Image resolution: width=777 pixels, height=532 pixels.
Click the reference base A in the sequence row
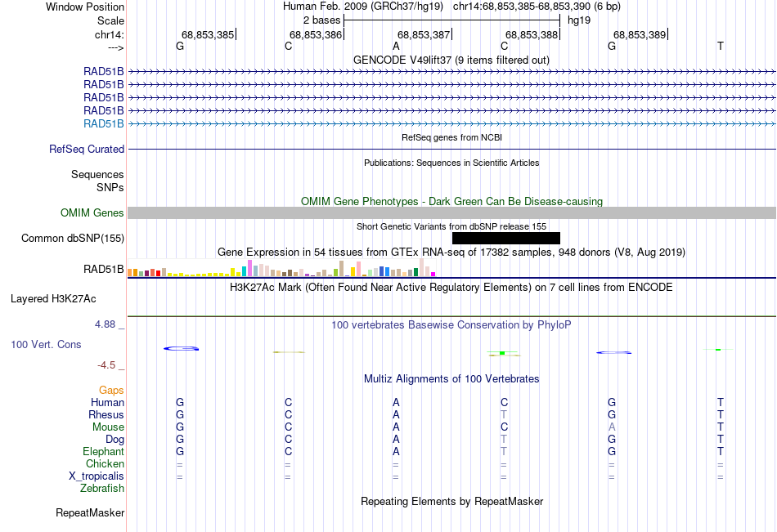[x=396, y=46]
